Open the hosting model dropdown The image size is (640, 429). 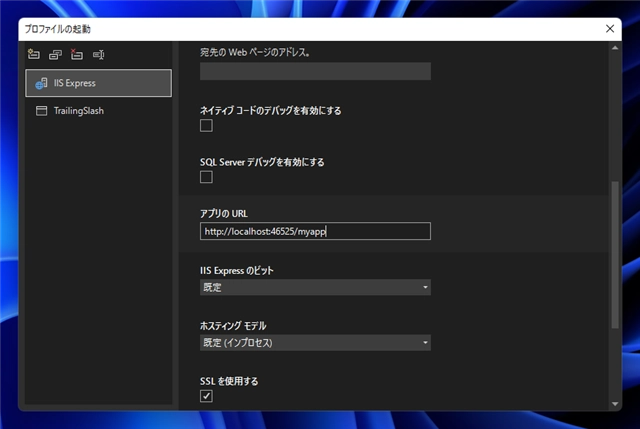[x=315, y=342]
